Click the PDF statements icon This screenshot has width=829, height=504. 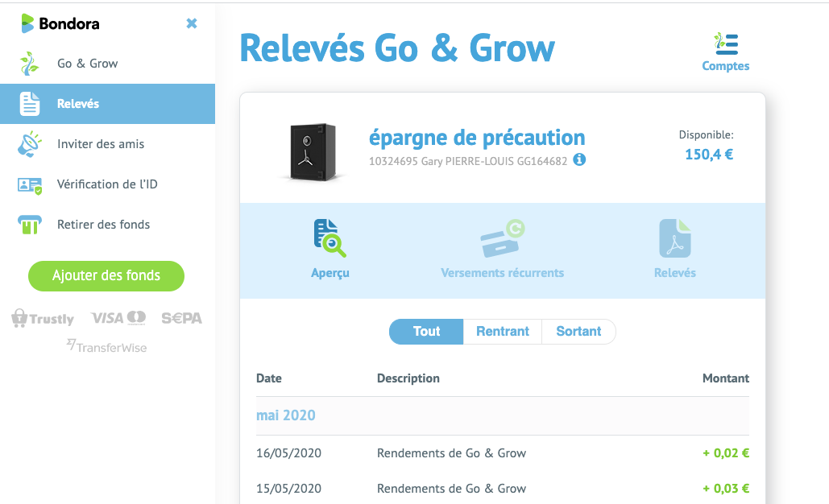[x=675, y=238]
